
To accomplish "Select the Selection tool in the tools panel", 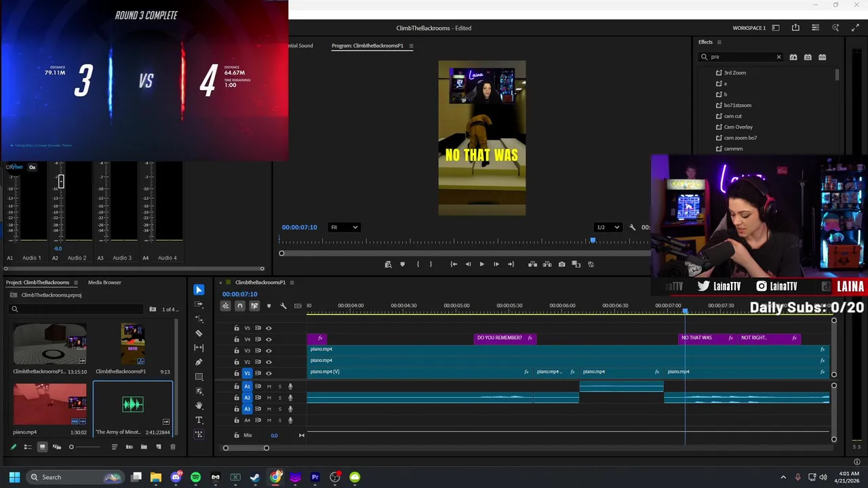I will pos(199,290).
